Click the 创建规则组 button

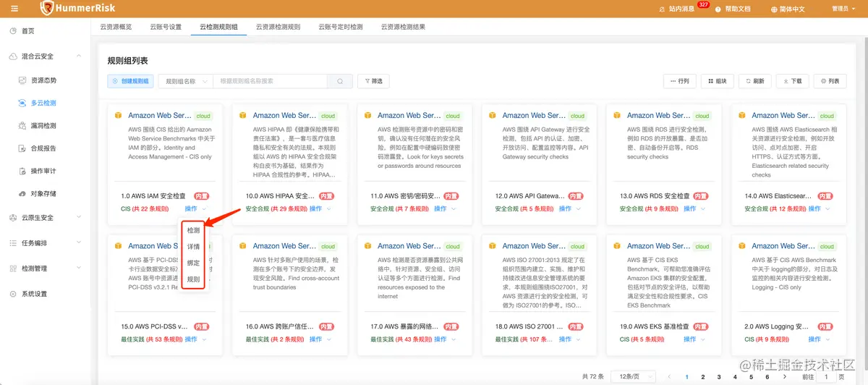[x=131, y=81]
